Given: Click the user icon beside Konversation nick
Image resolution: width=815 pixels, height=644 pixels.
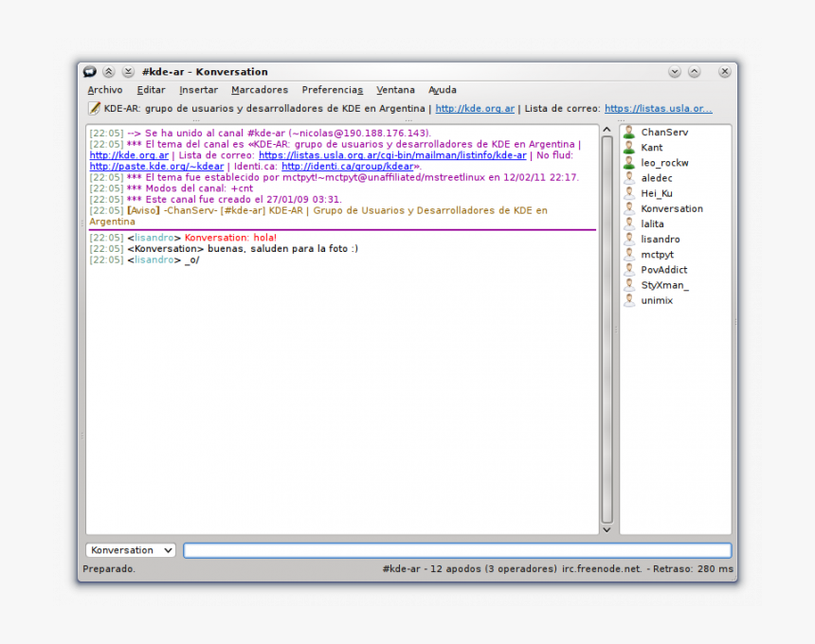Looking at the screenshot, I should tap(629, 208).
